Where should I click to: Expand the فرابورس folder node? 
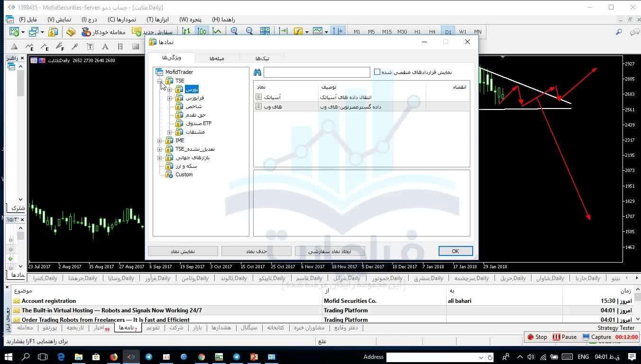[170, 98]
